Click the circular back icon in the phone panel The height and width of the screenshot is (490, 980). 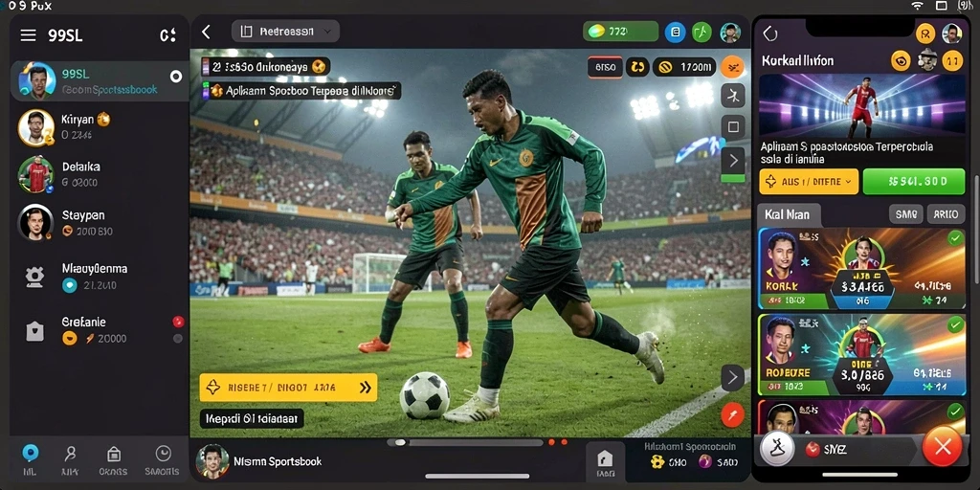tap(770, 33)
